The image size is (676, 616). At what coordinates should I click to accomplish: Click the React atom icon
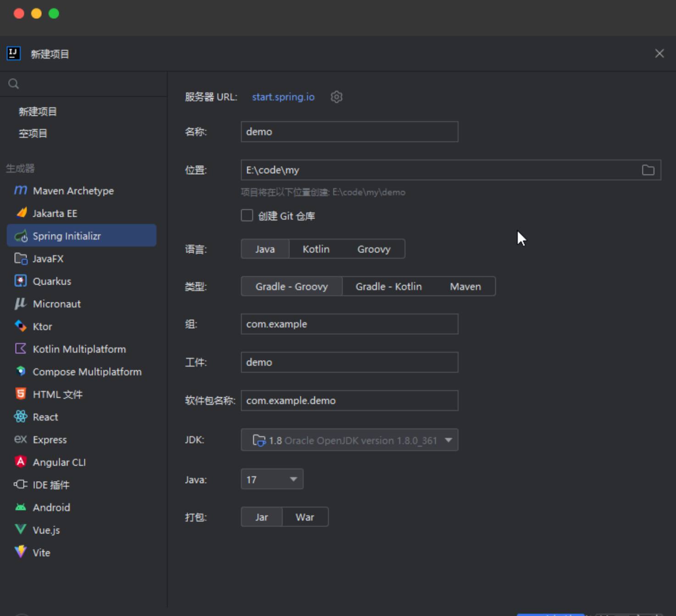pyautogui.click(x=21, y=417)
